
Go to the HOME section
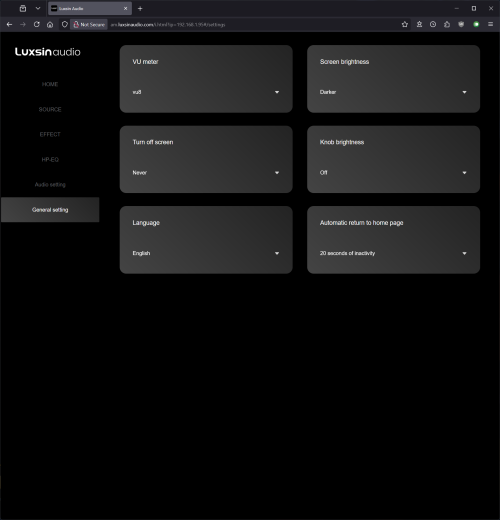[x=50, y=84]
